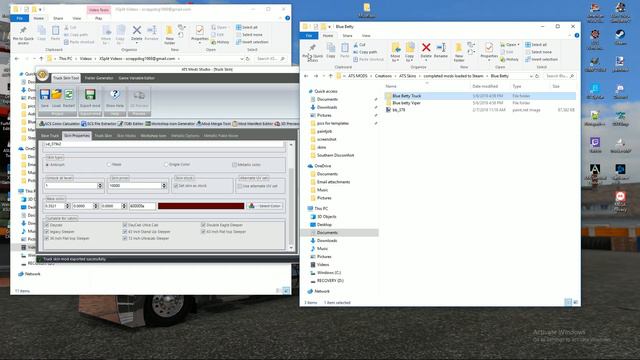Click the Save project icon in ATS Mods Studio
Viewport: 640px width, 360px height.
click(44, 95)
